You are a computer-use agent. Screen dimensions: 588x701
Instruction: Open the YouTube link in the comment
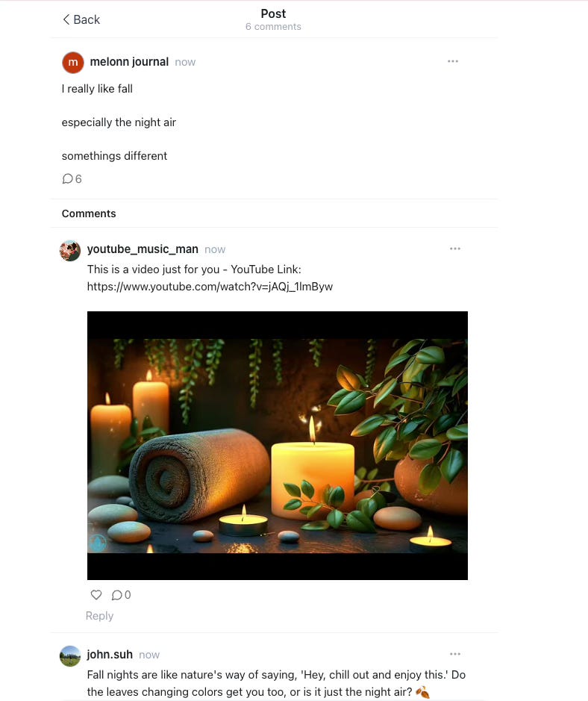(x=210, y=287)
